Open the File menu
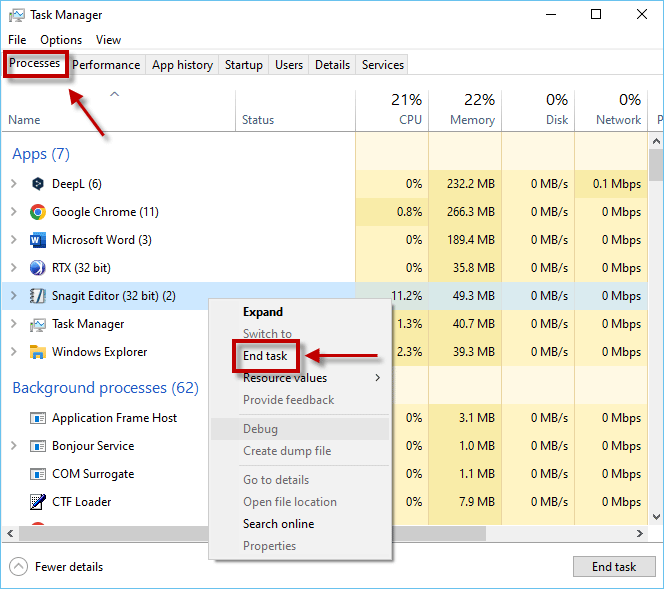The image size is (664, 589). point(17,40)
